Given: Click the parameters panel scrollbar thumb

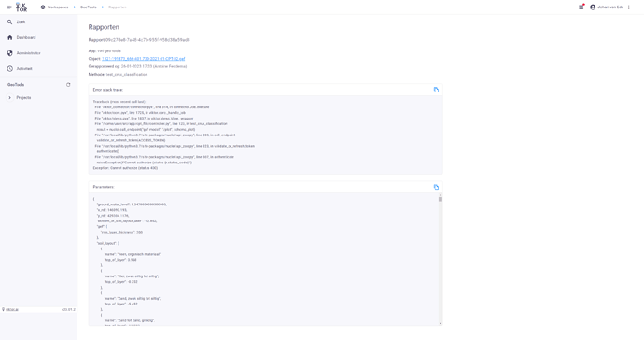Looking at the screenshot, I should click(441, 199).
